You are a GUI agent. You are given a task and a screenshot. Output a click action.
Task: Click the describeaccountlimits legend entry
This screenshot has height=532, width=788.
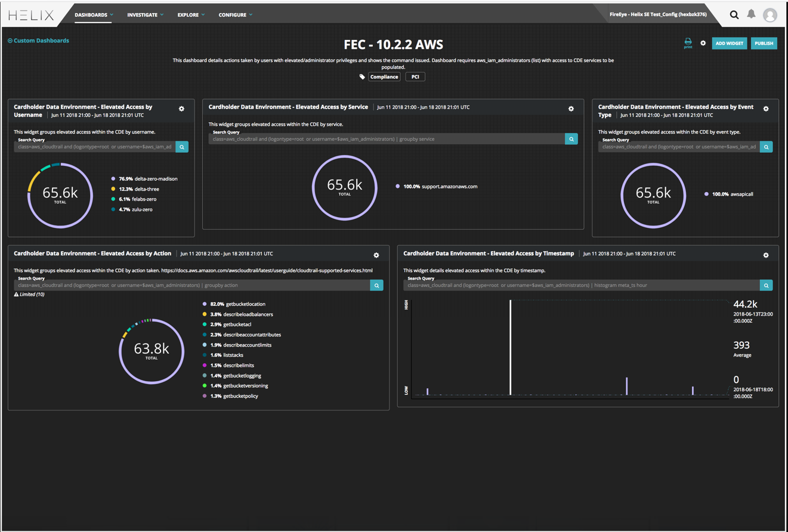(x=238, y=345)
